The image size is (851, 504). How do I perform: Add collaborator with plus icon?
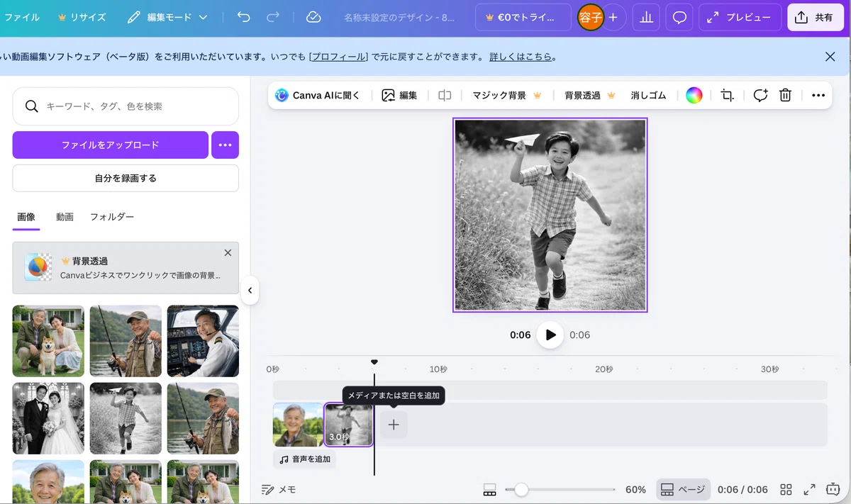click(x=613, y=17)
